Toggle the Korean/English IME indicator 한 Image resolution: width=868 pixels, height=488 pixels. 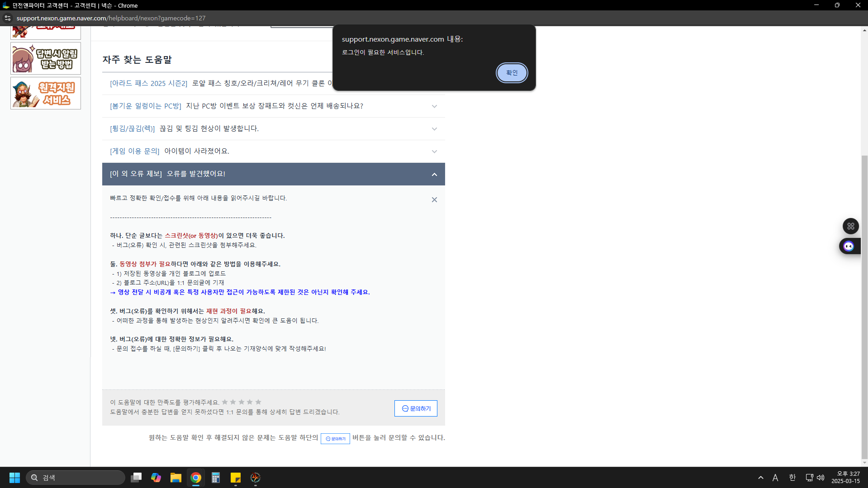coord(792,478)
